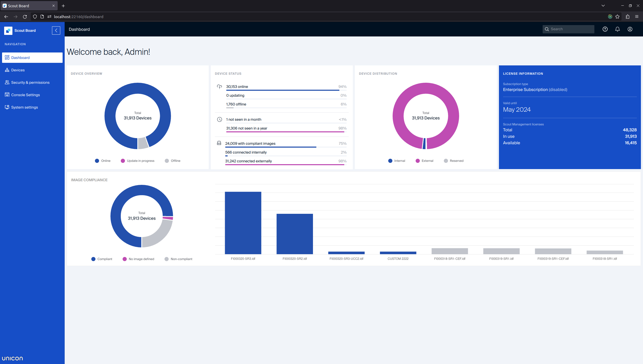Open the browser hamburger menu
643x364 pixels.
[637, 17]
